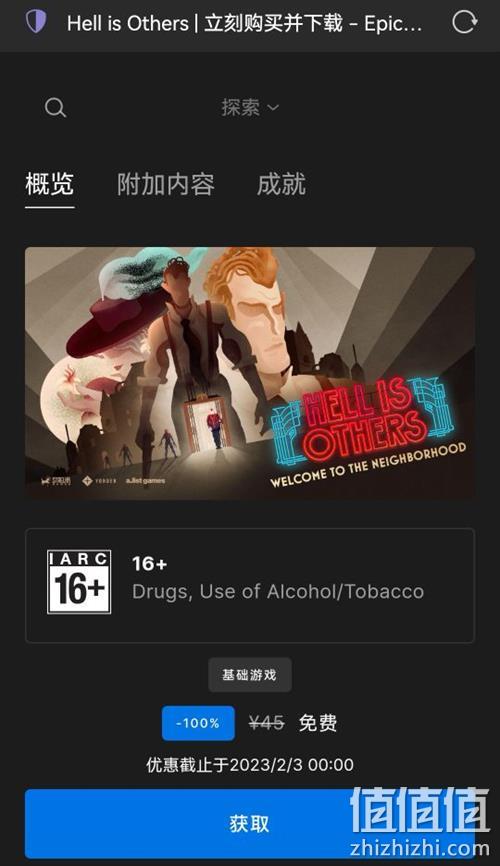Click the 基础游戏 label tag

pyautogui.click(x=250, y=674)
